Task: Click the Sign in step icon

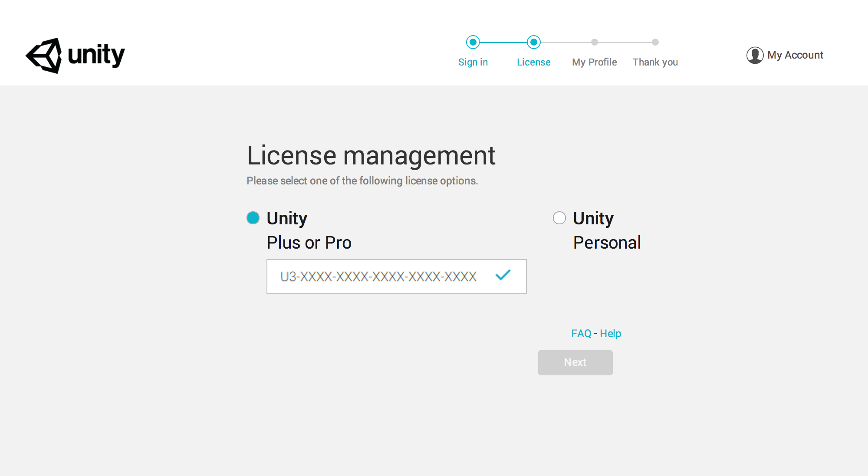Action: tap(473, 42)
